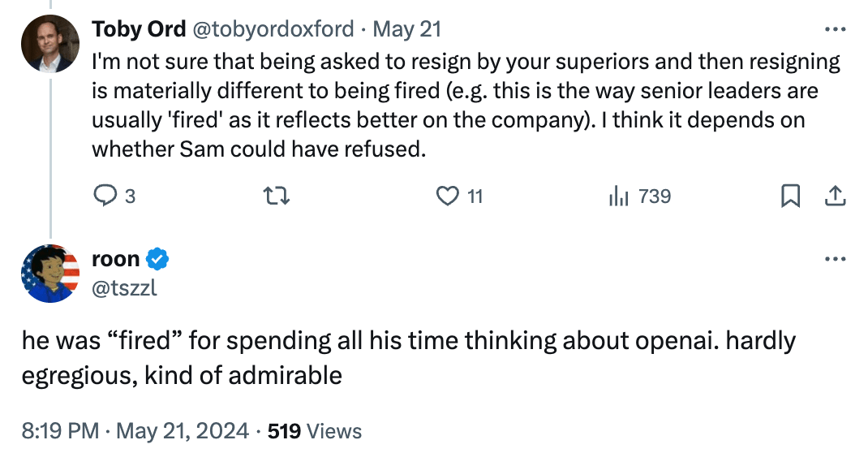Open more options menu on roon's tweet
The image size is (868, 466).
tap(835, 260)
